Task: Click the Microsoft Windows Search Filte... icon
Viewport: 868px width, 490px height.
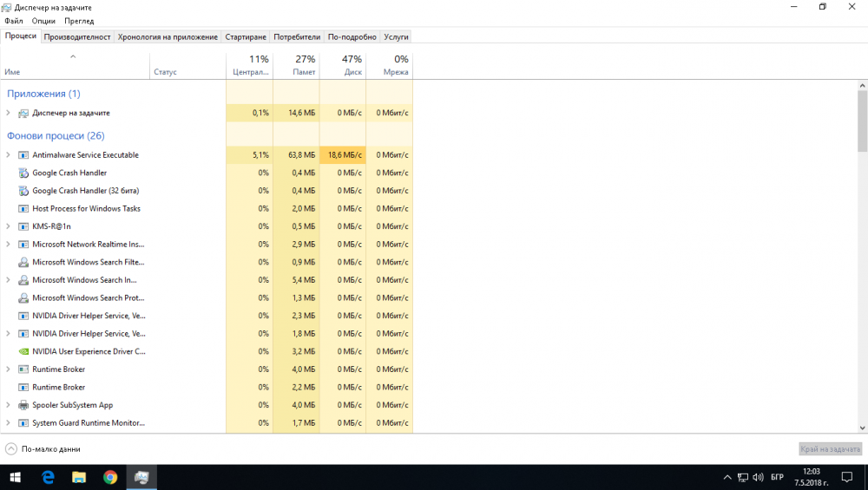Action: coord(23,262)
